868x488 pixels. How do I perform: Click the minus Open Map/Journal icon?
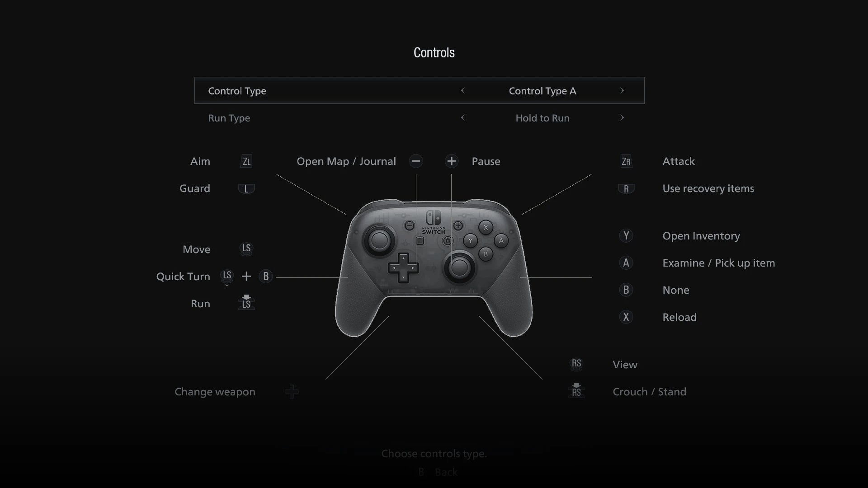[x=416, y=161]
